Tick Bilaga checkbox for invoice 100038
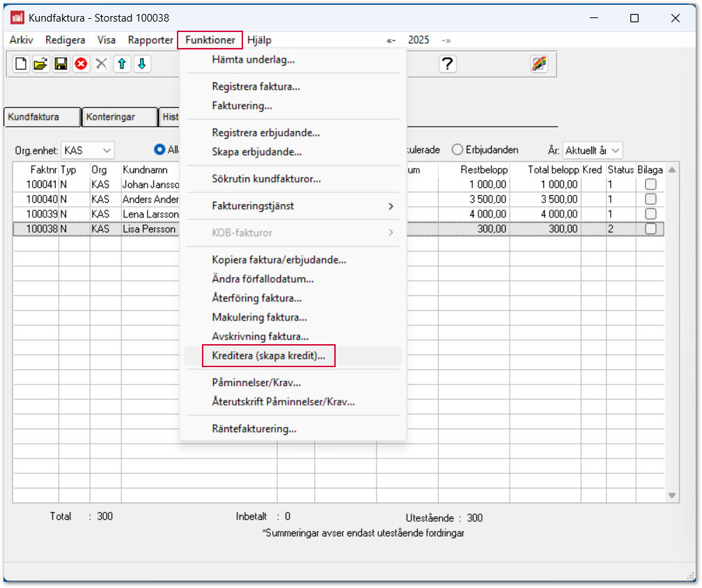 [650, 229]
